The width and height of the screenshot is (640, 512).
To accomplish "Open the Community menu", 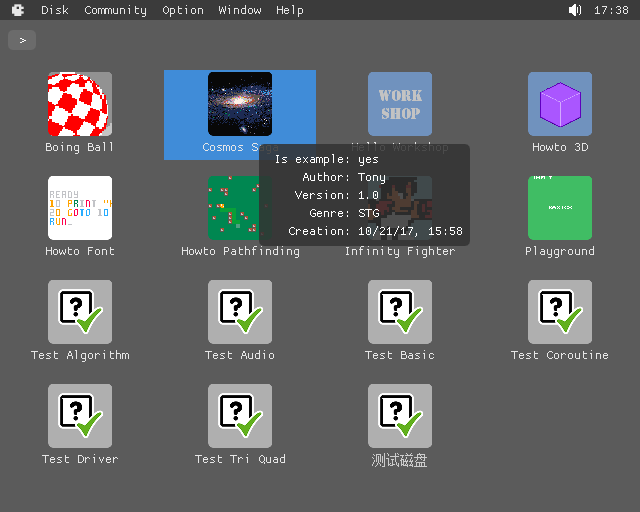I will click(x=115, y=10).
